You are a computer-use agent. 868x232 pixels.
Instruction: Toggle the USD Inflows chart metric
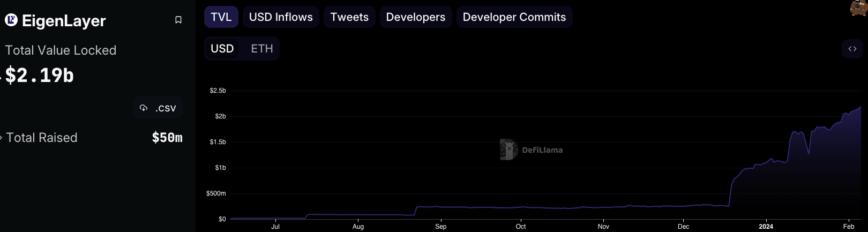tap(281, 17)
